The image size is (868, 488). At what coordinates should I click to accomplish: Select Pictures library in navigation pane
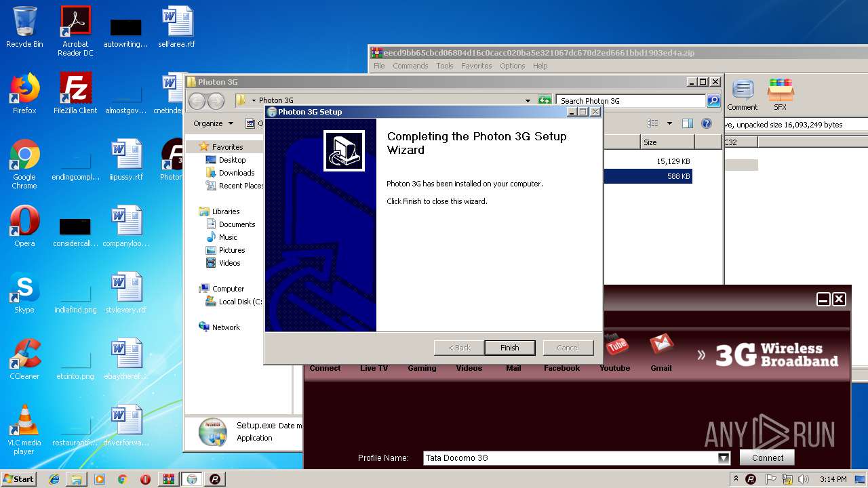pyautogui.click(x=232, y=250)
